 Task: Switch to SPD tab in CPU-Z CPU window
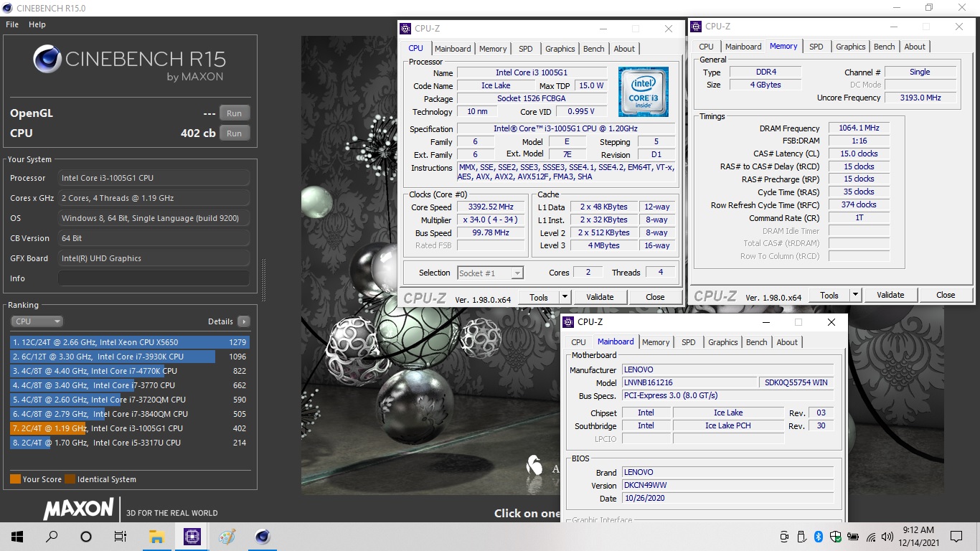click(526, 49)
